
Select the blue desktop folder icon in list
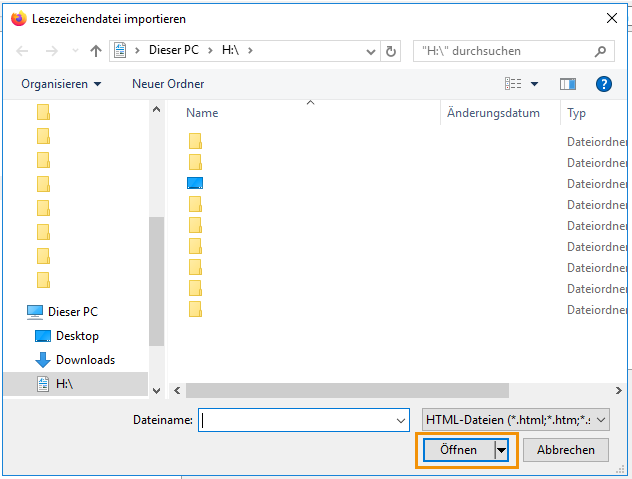pos(195,183)
